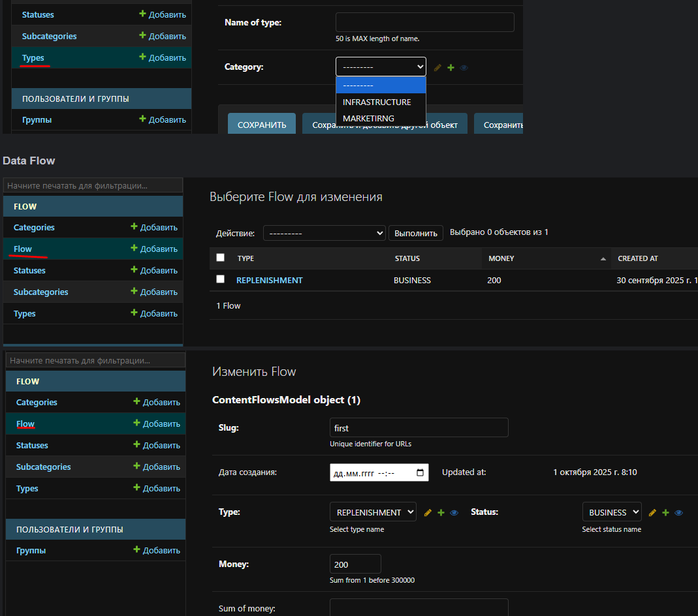
Task: Add a new Type via plus icon next to REPLENISHMENT
Action: tap(441, 513)
